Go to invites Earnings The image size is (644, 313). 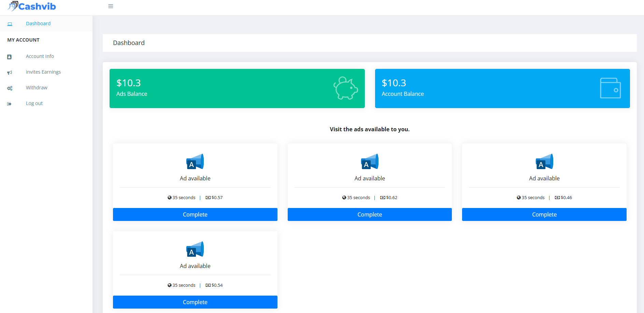tap(43, 72)
